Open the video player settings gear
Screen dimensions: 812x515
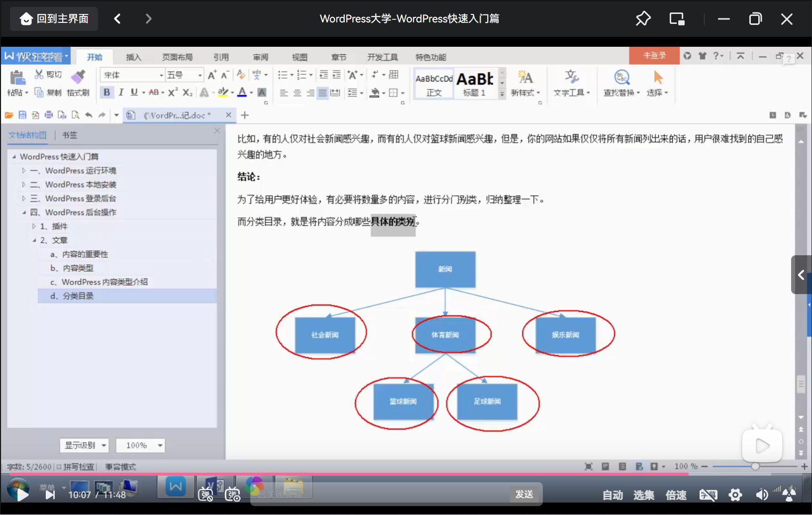coord(735,495)
